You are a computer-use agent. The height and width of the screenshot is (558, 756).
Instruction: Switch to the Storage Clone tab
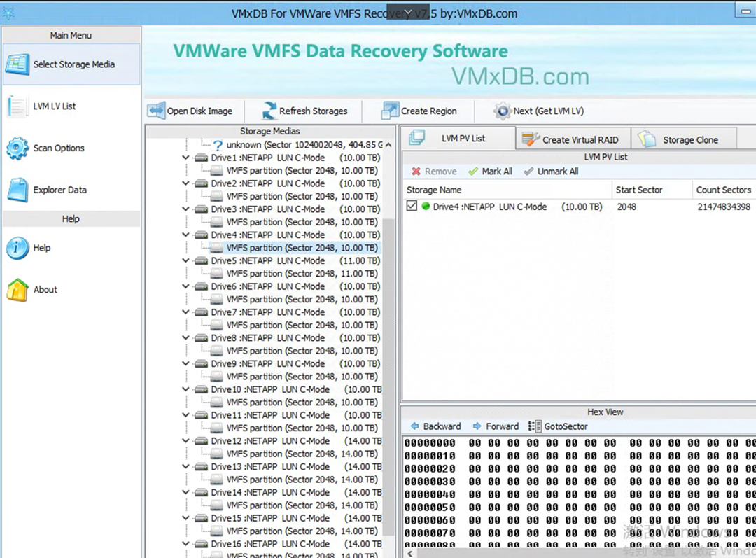pos(684,139)
